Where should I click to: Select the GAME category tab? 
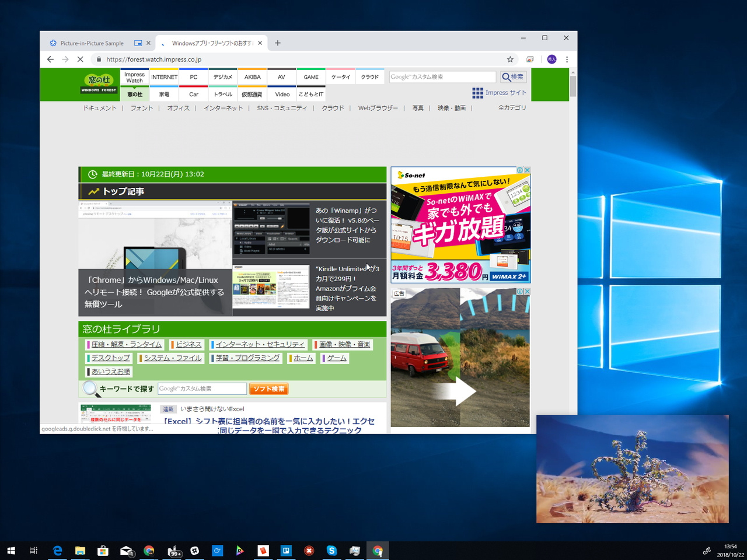(x=310, y=76)
